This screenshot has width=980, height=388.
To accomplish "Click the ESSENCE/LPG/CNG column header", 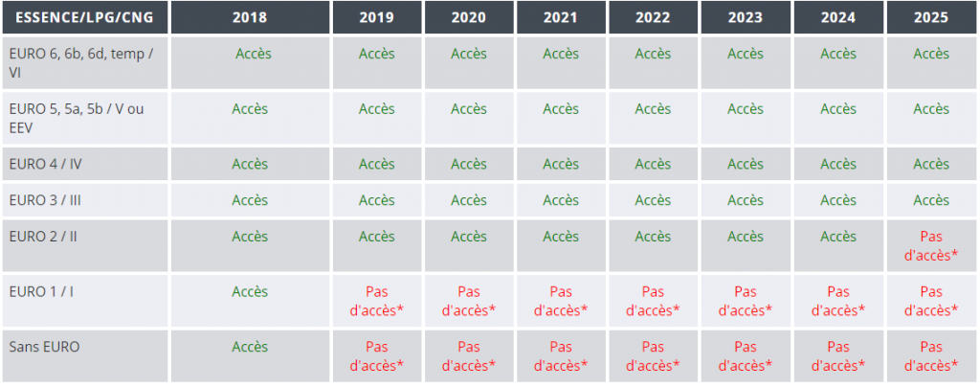I will click(x=84, y=17).
